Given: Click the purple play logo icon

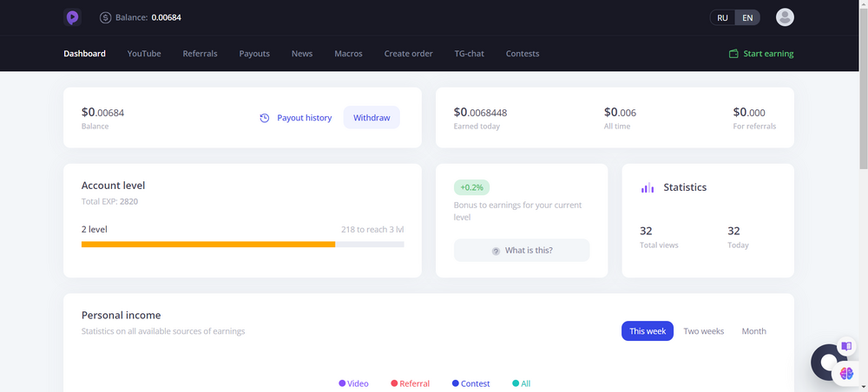Looking at the screenshot, I should (73, 17).
